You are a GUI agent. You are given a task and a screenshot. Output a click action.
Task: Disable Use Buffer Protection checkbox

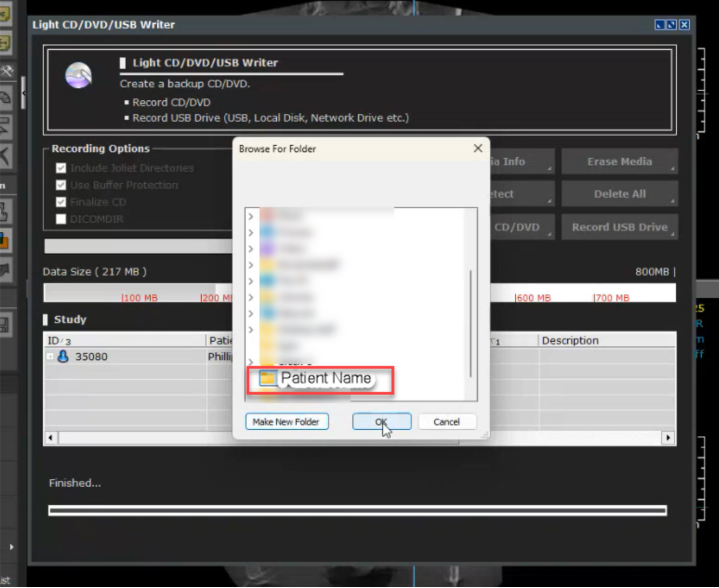pyautogui.click(x=61, y=185)
